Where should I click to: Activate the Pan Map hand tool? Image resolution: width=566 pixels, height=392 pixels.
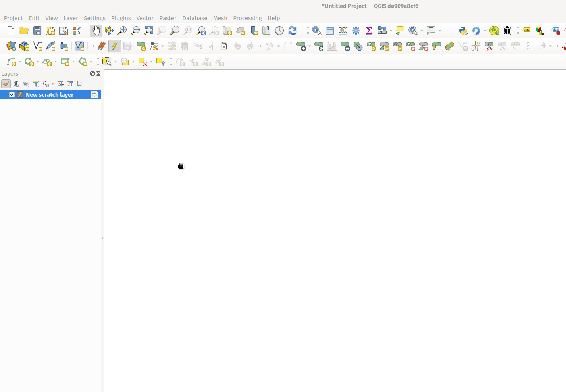point(96,31)
